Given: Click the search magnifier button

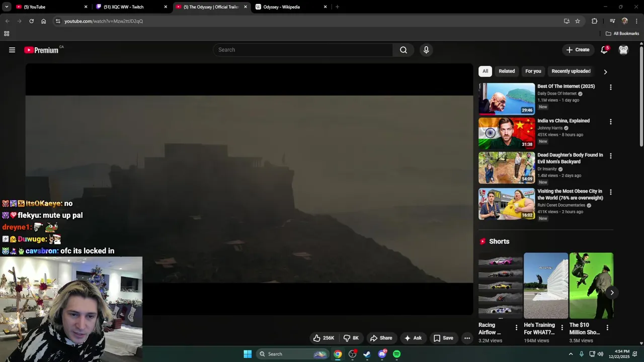Looking at the screenshot, I should coord(404,50).
